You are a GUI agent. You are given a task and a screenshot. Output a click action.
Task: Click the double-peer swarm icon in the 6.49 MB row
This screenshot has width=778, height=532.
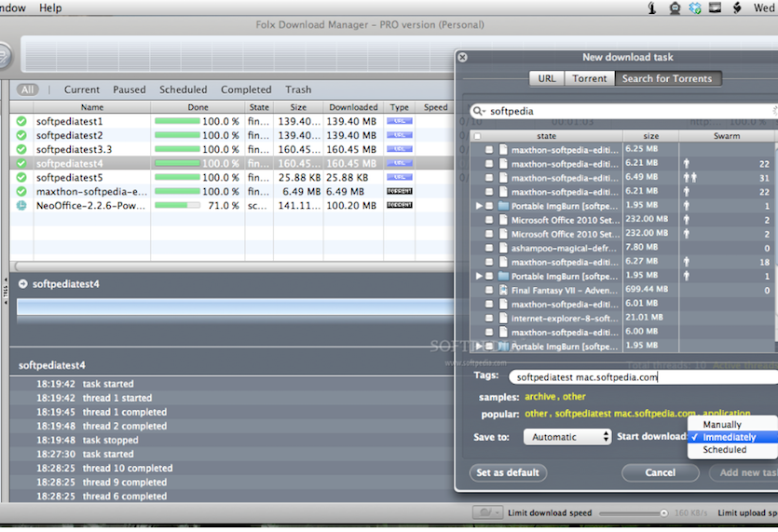(x=690, y=177)
